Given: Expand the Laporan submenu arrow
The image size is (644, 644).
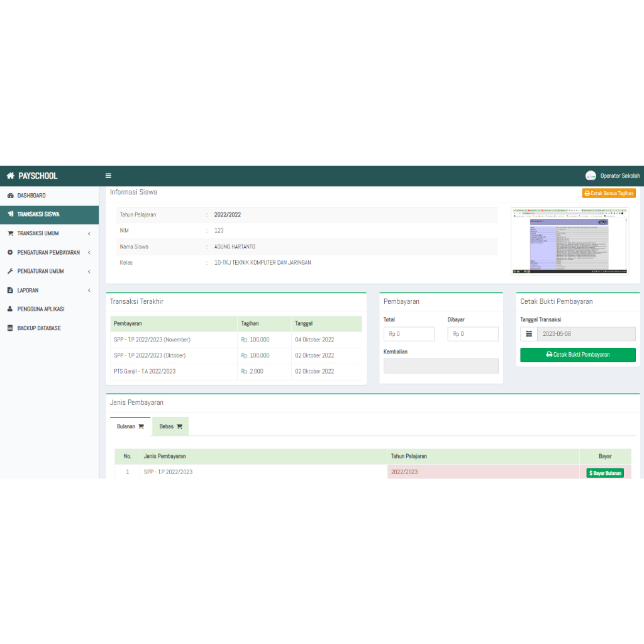Looking at the screenshot, I should coord(89,291).
